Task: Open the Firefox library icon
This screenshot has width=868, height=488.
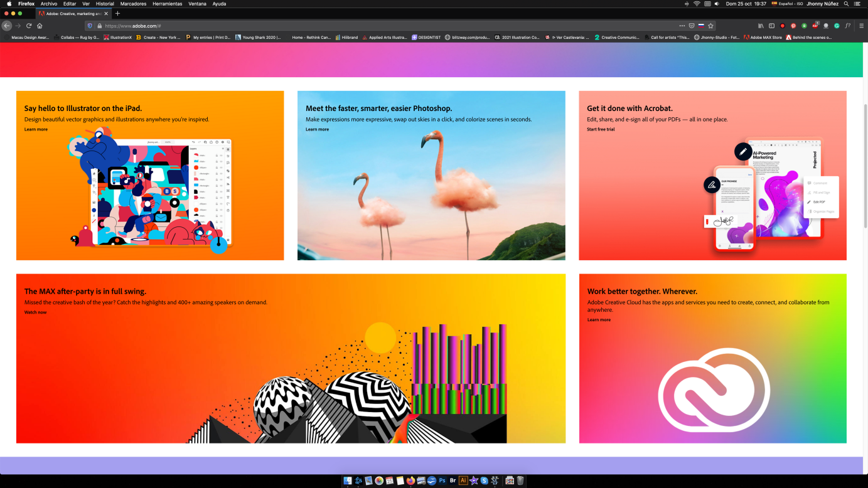Action: click(761, 26)
